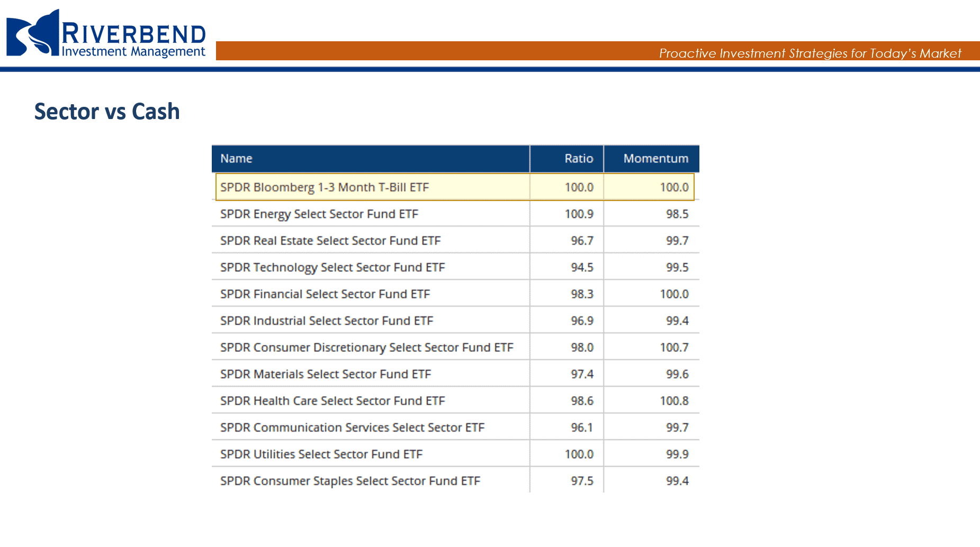
Task: Click Consumer Staples ratio value 97.5
Action: [x=582, y=481]
